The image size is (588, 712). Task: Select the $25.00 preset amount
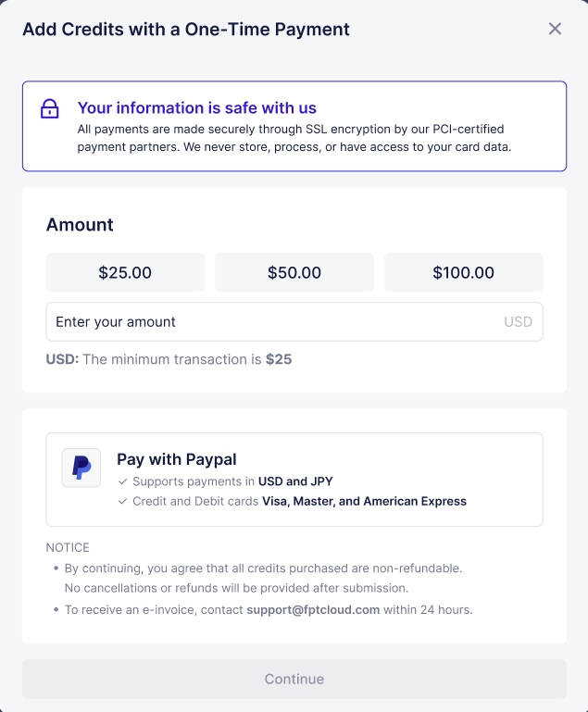click(x=125, y=273)
